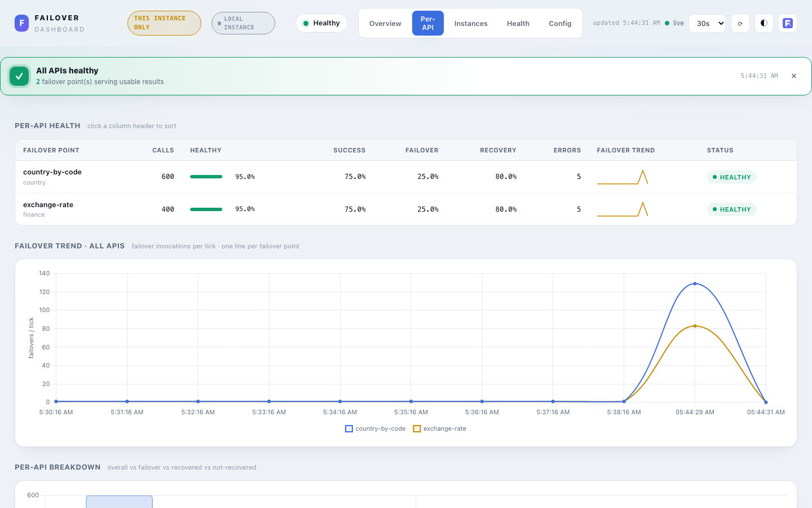The height and width of the screenshot is (508, 812).
Task: Click the 600 calls value
Action: point(167,177)
